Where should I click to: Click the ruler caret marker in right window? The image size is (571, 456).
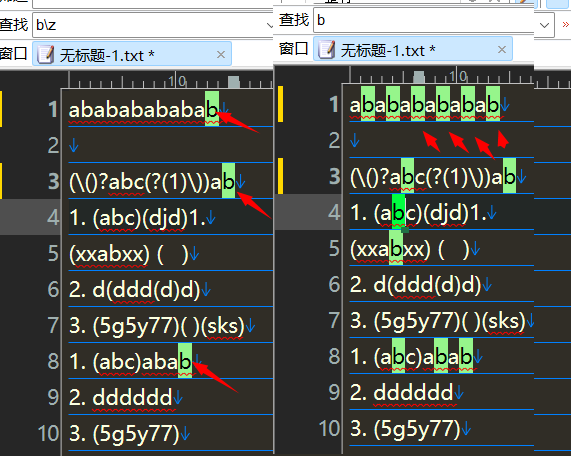419,76
